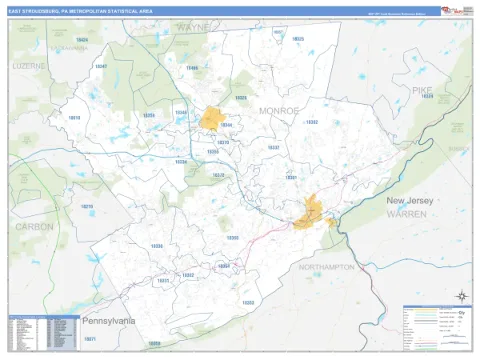This screenshot has height=360, width=480.
Task: Click ZIP code 18610 label
Action: 74,118
